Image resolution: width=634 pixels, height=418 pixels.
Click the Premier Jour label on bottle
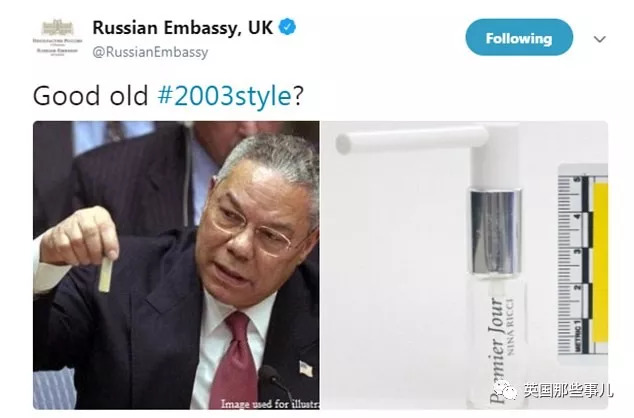click(x=497, y=350)
